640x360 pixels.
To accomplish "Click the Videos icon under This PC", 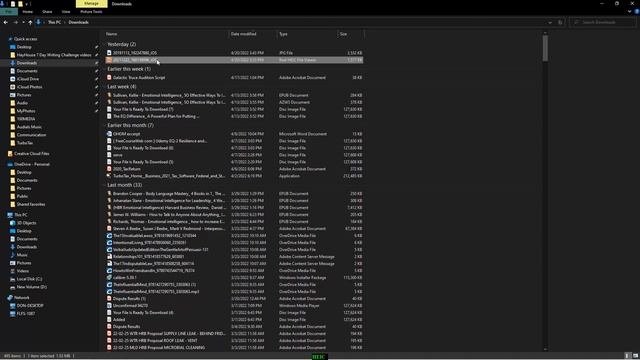I will (13, 271).
